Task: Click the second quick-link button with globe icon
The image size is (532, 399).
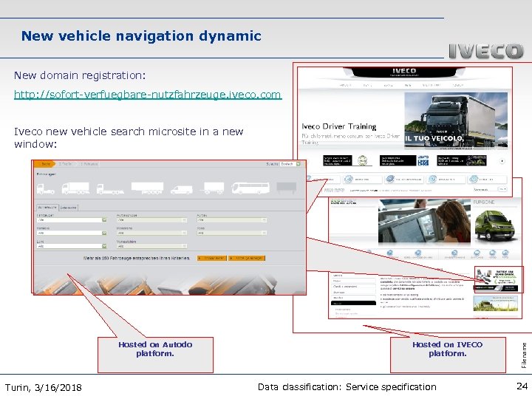Action: [x=361, y=179]
